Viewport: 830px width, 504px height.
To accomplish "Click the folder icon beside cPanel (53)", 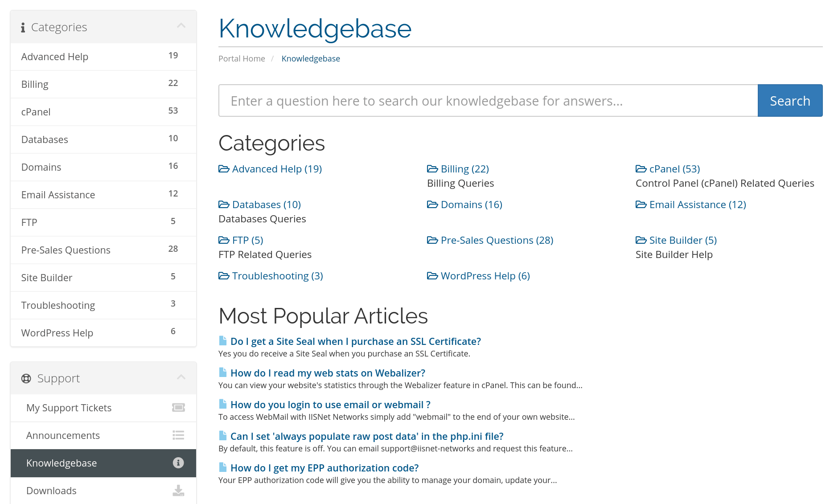I will pyautogui.click(x=641, y=169).
